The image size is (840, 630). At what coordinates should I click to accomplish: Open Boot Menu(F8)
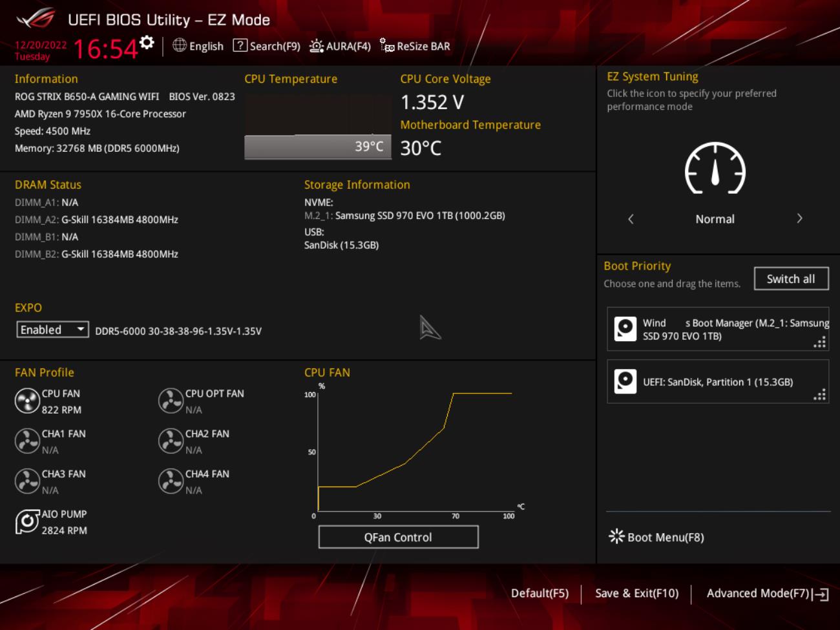pos(656,537)
